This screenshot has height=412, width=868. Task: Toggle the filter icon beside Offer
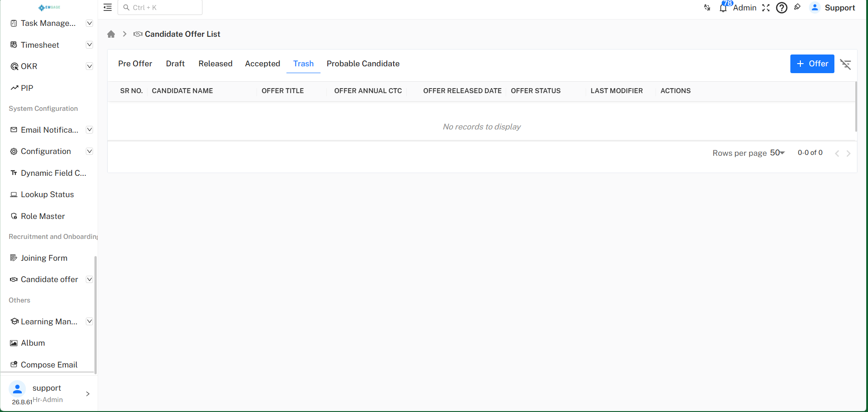pos(845,64)
